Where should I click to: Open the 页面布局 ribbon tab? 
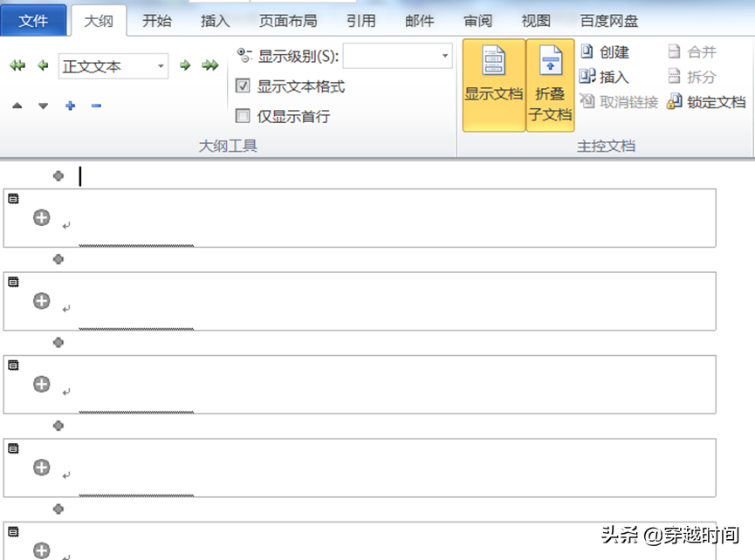coord(288,21)
